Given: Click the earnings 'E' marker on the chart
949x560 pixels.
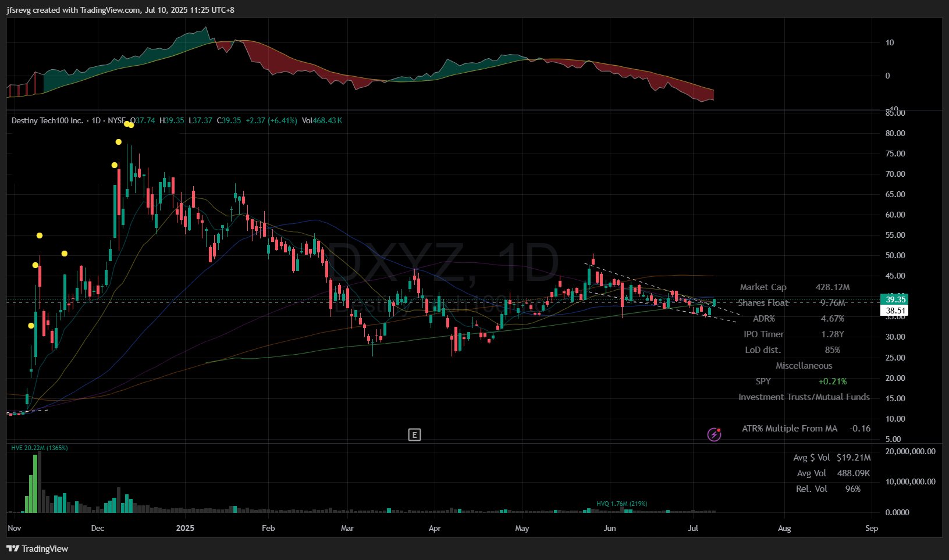Looking at the screenshot, I should pyautogui.click(x=414, y=434).
